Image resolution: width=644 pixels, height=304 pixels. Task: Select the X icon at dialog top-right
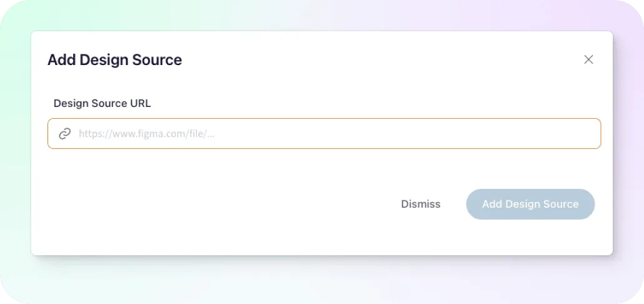tap(588, 59)
